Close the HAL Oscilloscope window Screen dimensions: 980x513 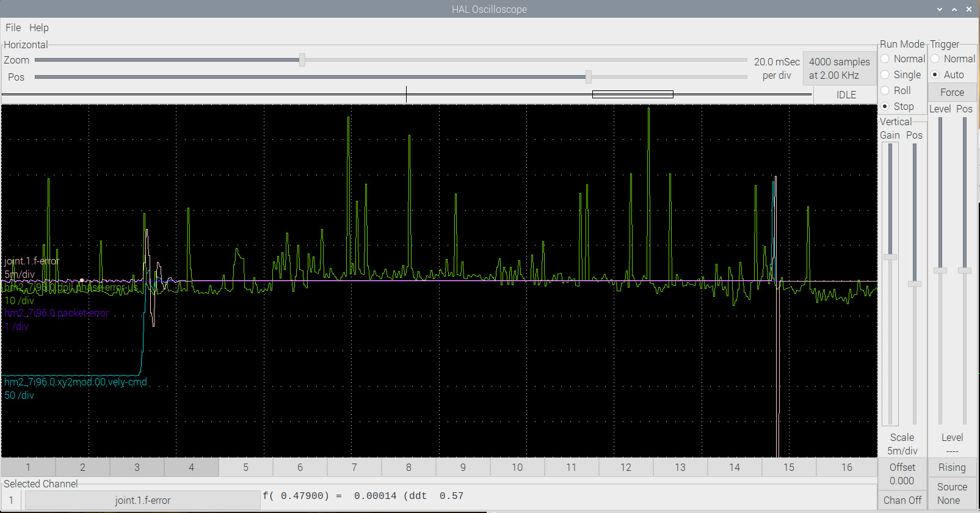pyautogui.click(x=969, y=9)
